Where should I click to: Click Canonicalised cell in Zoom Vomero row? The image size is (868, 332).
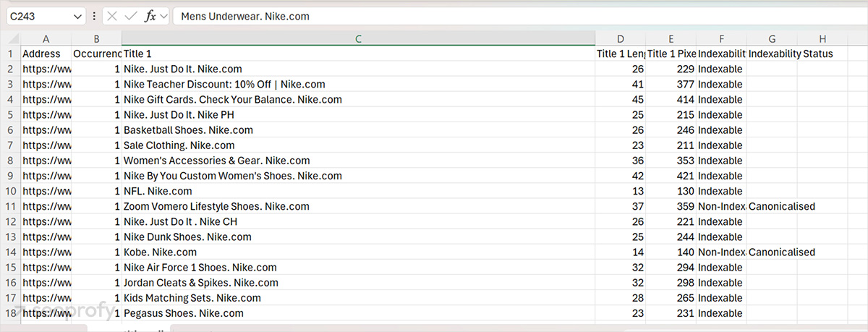coord(782,206)
